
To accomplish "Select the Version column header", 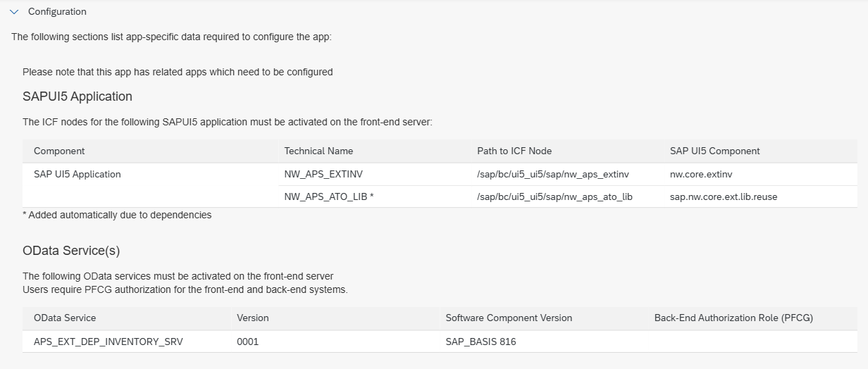I will click(x=253, y=318).
